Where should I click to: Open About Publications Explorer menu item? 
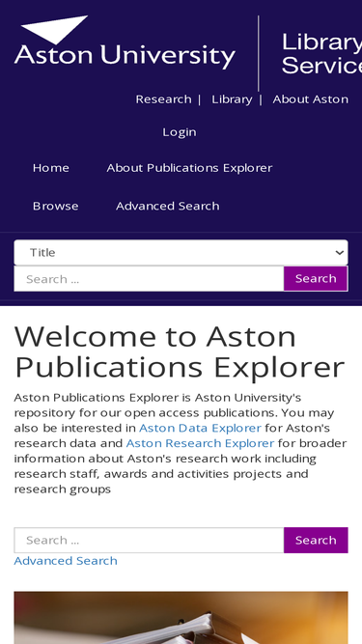(189, 168)
